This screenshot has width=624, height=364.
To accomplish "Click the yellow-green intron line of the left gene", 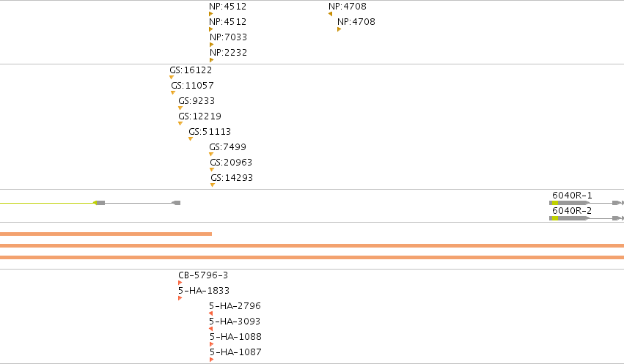I will (x=46, y=203).
